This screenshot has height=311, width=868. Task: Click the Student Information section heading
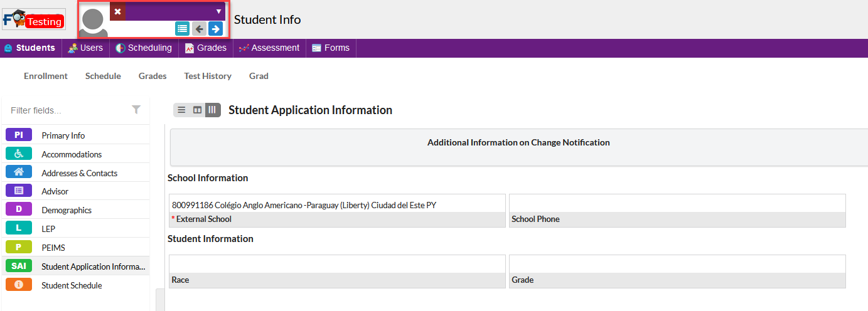(210, 239)
